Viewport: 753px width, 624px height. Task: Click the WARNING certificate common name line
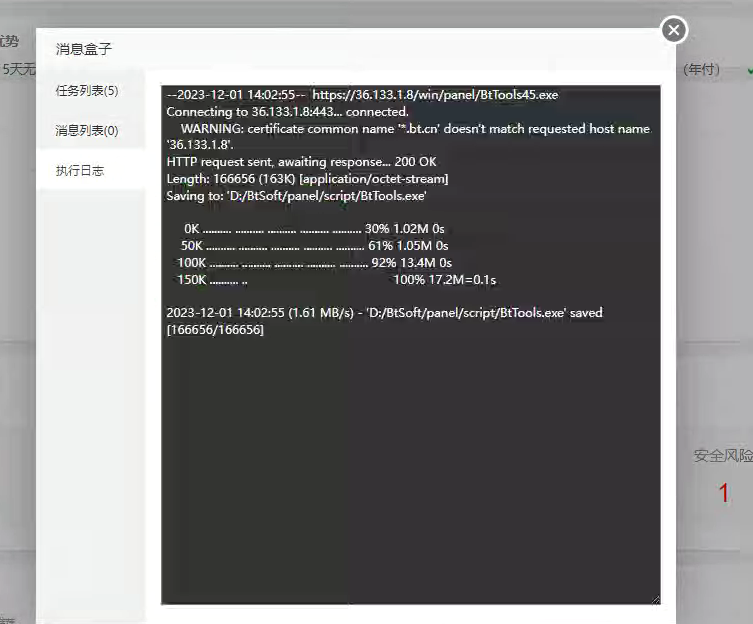pyautogui.click(x=408, y=137)
